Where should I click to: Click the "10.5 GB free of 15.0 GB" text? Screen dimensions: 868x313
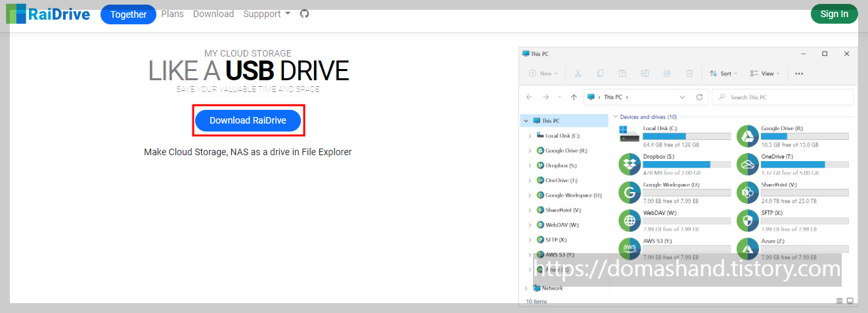click(x=789, y=145)
